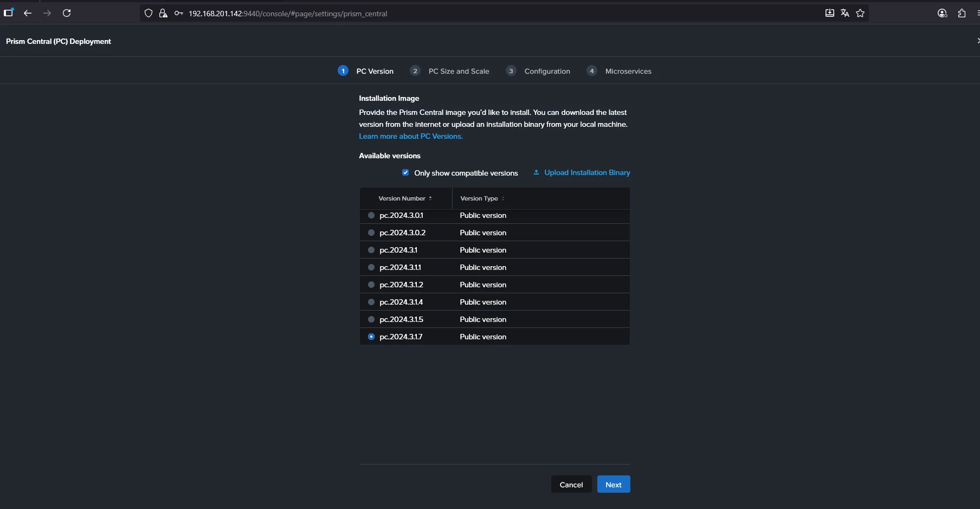Uncheck Only show compatible versions checkbox
This screenshot has width=980, height=509.
click(x=405, y=172)
